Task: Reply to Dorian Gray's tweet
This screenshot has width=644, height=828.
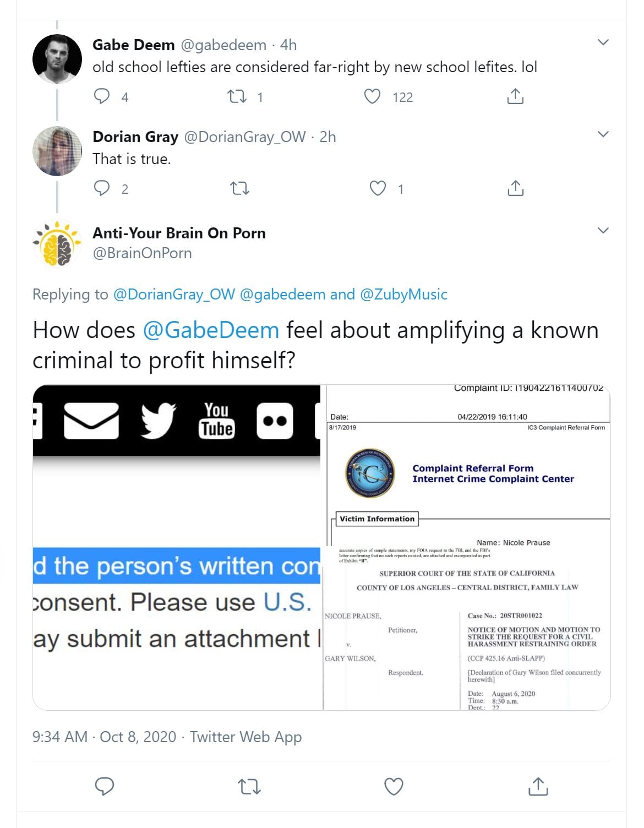Action: point(102,188)
